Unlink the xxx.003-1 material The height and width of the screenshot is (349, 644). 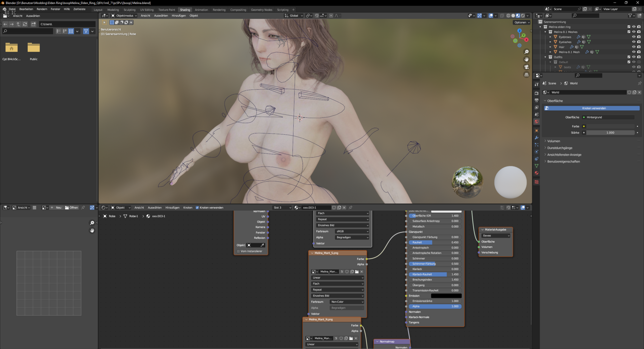click(344, 208)
